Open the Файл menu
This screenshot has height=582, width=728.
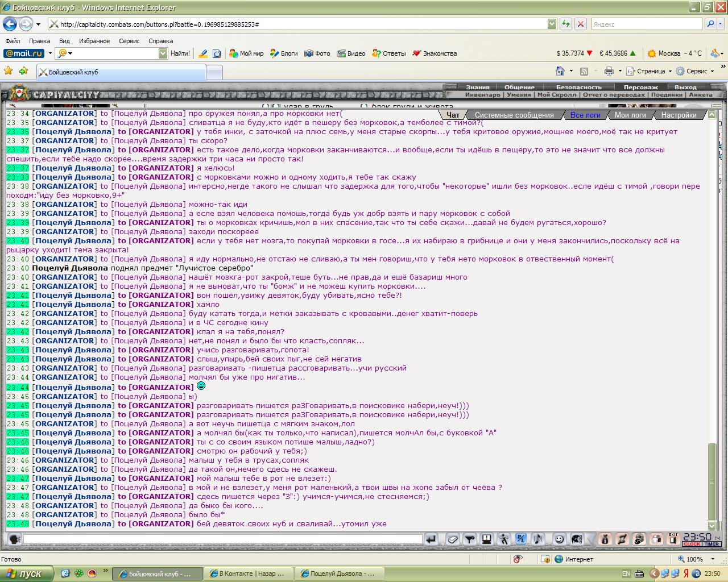click(13, 41)
